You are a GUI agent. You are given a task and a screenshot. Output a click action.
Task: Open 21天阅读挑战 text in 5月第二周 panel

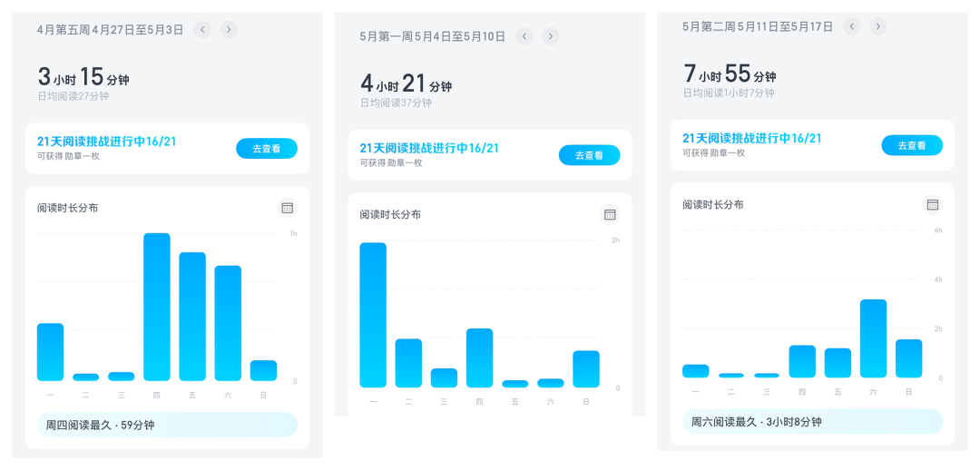point(752,138)
